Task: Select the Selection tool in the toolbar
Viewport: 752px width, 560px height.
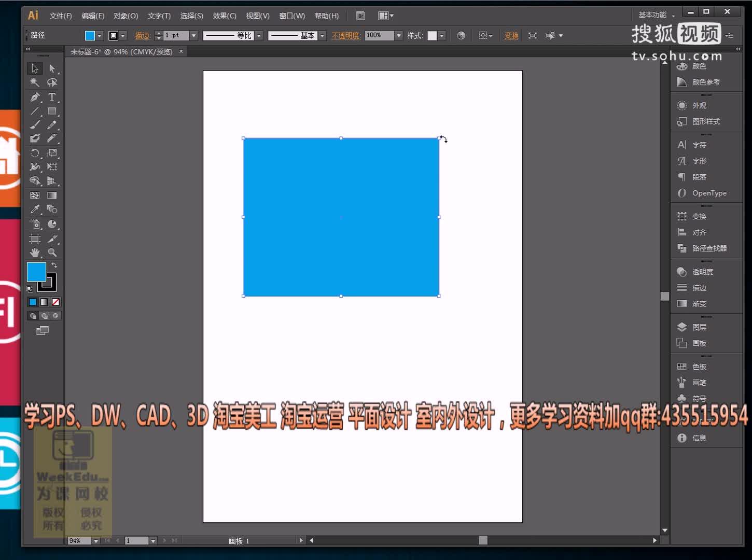Action: click(34, 68)
